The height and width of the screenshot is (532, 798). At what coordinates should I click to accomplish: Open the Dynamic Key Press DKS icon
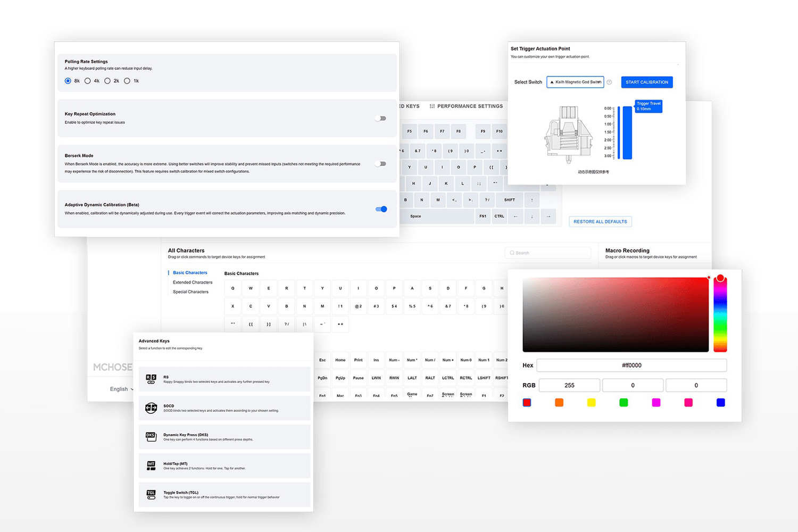tap(151, 437)
